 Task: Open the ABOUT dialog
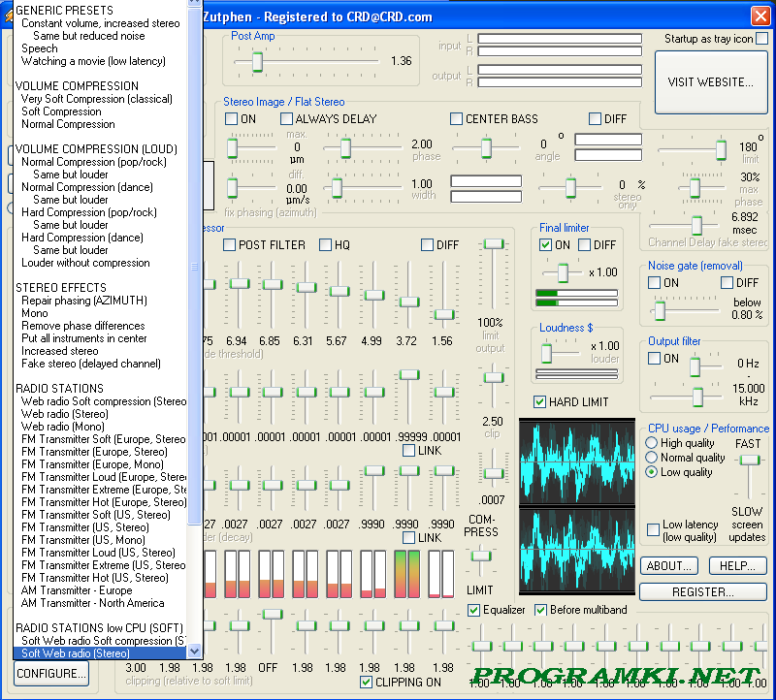(668, 566)
